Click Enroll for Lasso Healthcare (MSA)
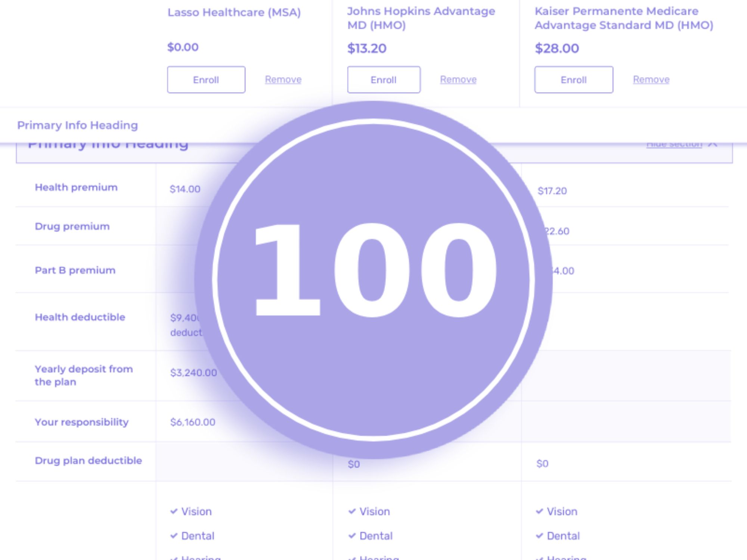This screenshot has width=747, height=560. coord(206,80)
